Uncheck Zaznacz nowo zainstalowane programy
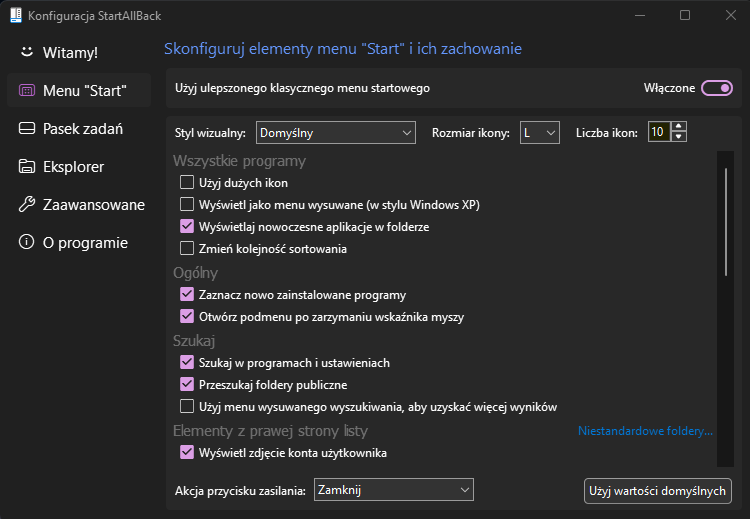This screenshot has width=750, height=519. [x=187, y=294]
